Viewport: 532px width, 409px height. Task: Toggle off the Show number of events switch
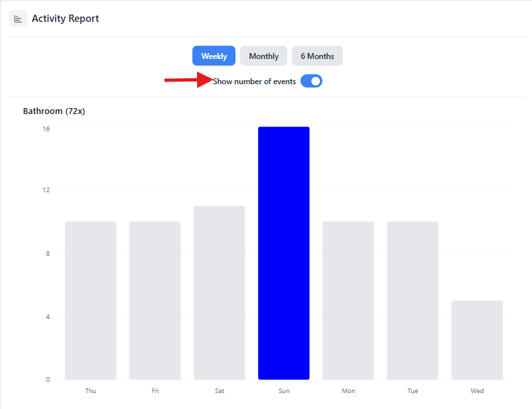tap(311, 82)
